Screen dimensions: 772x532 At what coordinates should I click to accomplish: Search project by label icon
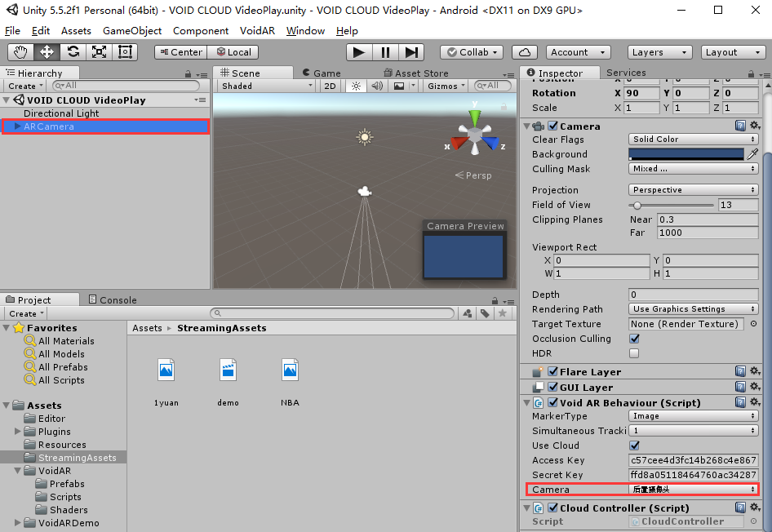(x=485, y=313)
